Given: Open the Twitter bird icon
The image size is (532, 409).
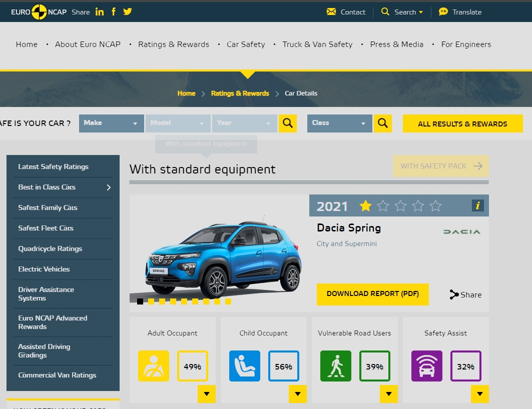Looking at the screenshot, I should point(128,11).
